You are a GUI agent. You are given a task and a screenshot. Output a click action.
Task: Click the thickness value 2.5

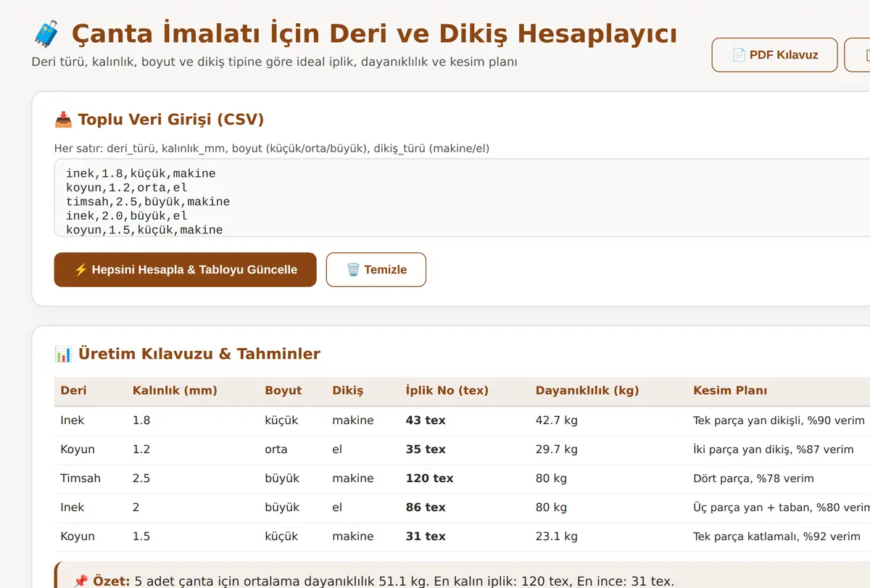pos(141,479)
